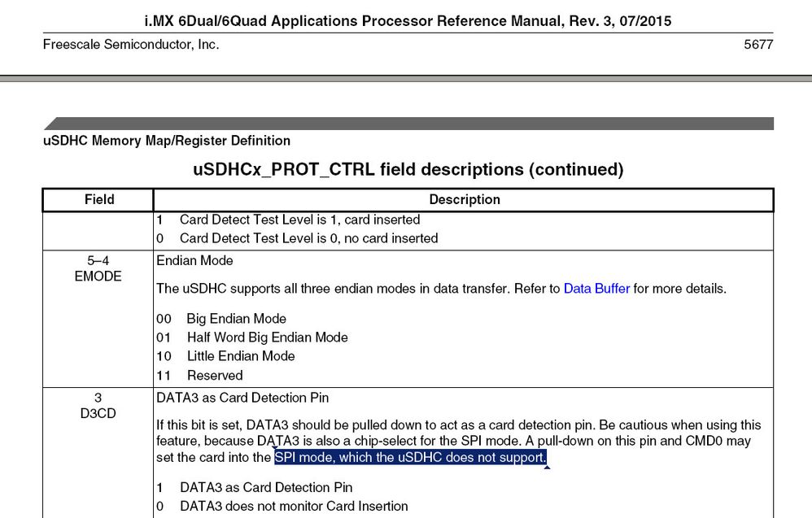Click the uSDHCx_PROT_CTRL field descriptions table title
812x518 pixels.
pos(408,170)
